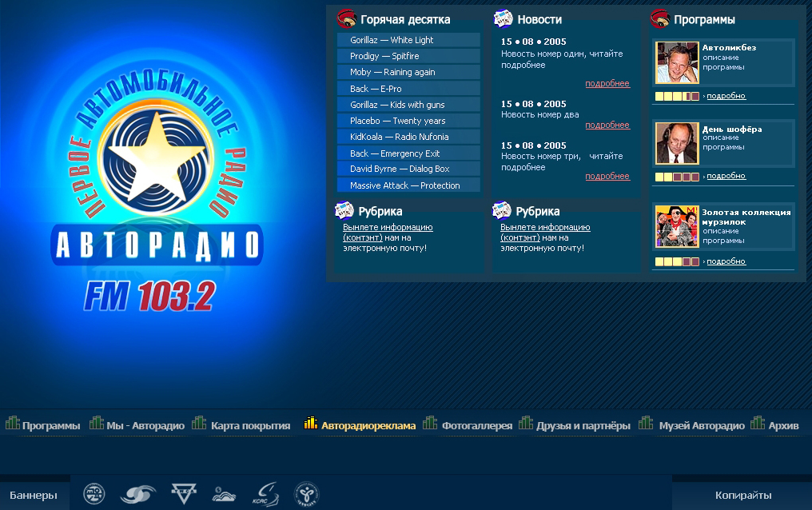Screen dimensions: 812x510
Task: Select the КСРС partner logo in the footer
Action: pyautogui.click(x=266, y=494)
